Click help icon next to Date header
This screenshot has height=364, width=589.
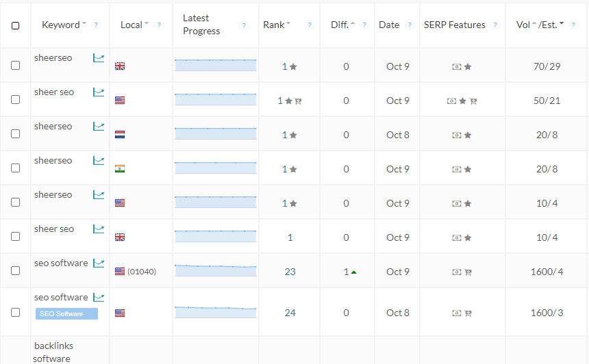coord(410,25)
